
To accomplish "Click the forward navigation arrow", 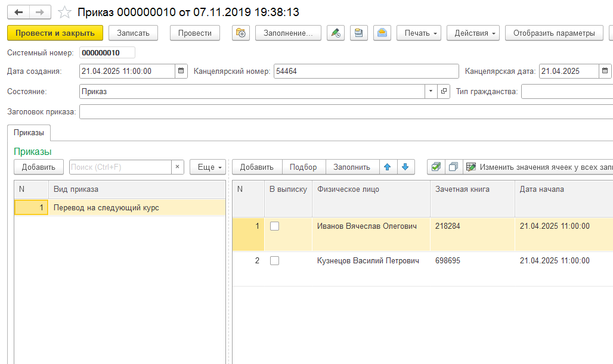I will 40,12.
